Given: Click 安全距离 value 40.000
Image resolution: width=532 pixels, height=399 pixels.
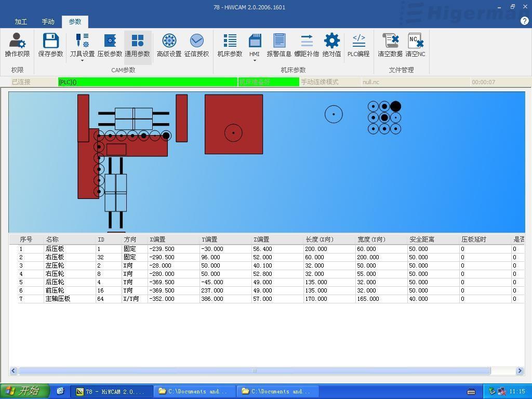Looking at the screenshot, I should pos(418,299).
